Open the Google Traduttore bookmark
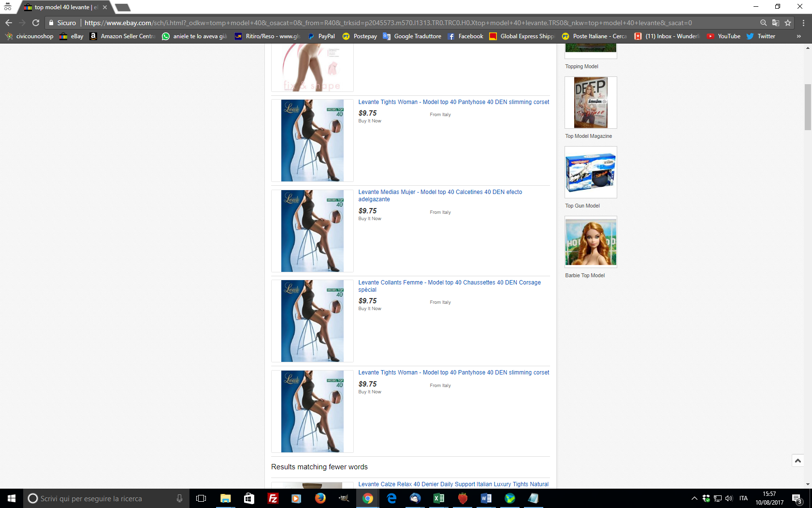This screenshot has height=508, width=812. pos(412,36)
